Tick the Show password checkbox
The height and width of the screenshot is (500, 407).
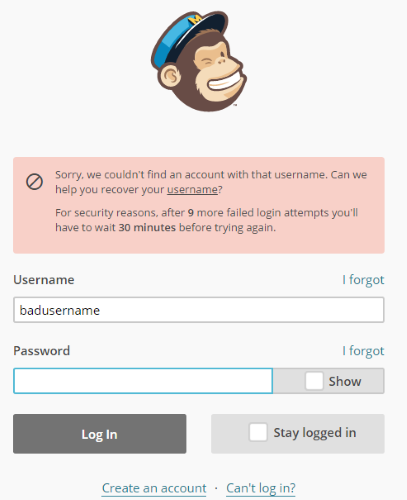314,381
